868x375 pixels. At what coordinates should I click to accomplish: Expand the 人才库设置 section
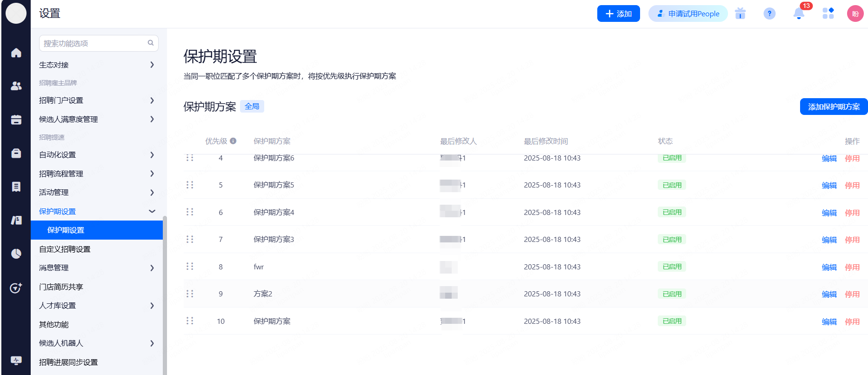point(96,306)
